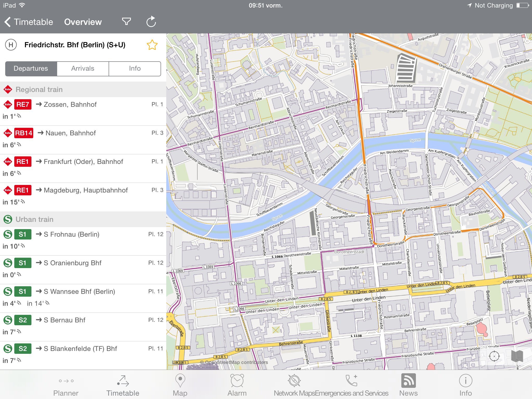Tap the Dorotheenstadt label on map
The image size is (532, 399).
point(349,252)
